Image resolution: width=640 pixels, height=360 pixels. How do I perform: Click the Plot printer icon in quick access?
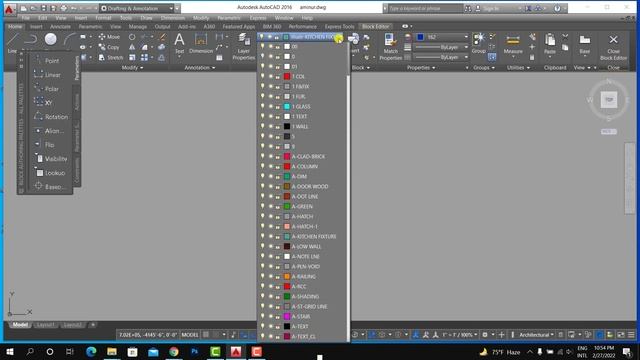click(64, 8)
